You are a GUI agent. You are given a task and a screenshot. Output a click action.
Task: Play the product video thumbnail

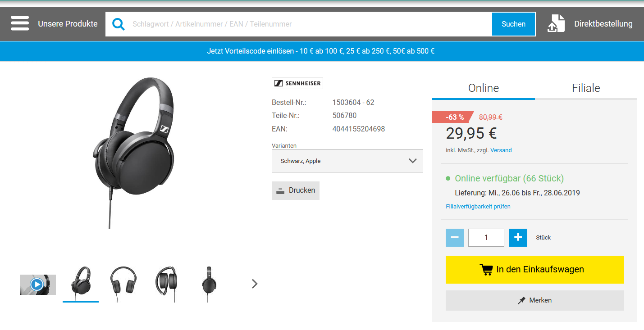(37, 284)
